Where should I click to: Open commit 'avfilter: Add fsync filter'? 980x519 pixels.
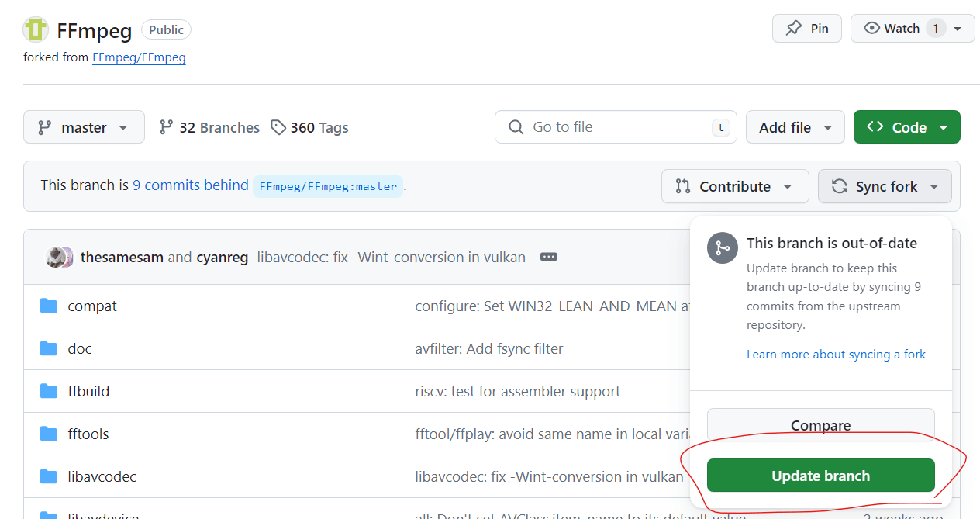(x=489, y=348)
